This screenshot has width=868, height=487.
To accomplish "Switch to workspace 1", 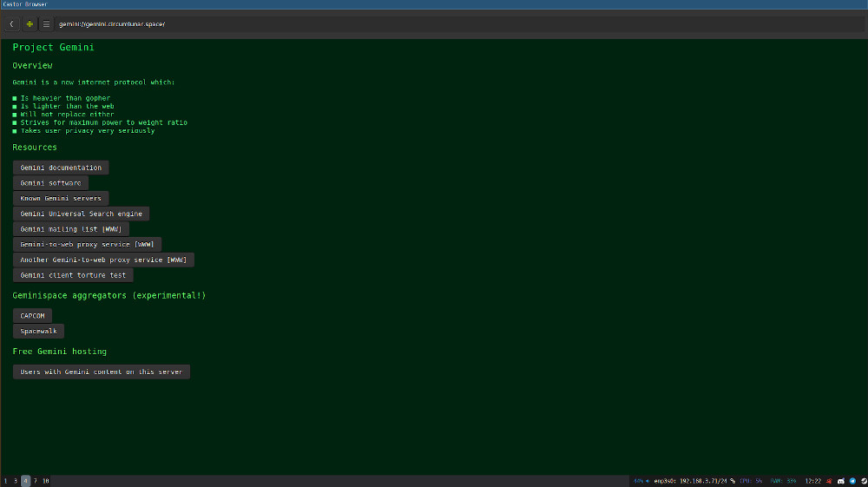I will (x=5, y=481).
